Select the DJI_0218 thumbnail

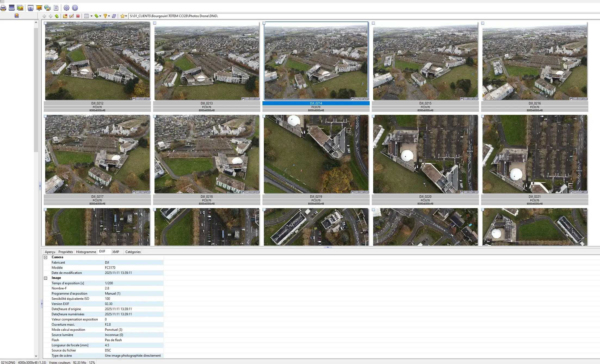[207, 154]
